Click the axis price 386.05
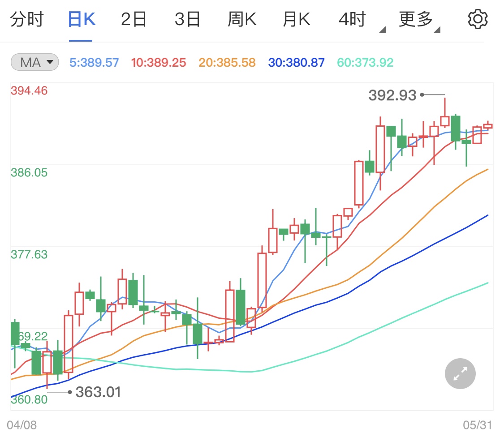Screen dimensions: 504x437 29,172
